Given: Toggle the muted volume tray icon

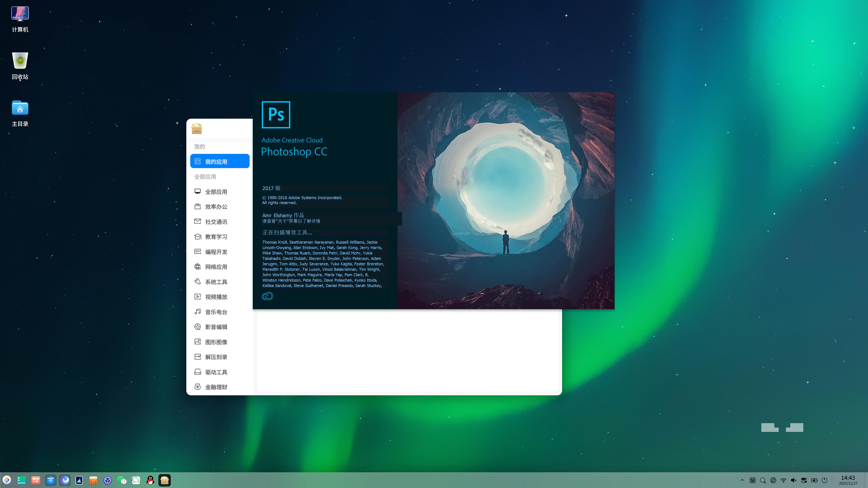Looking at the screenshot, I should point(794,480).
